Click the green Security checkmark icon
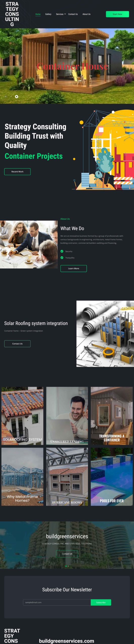This screenshot has width=134, height=644. [x=62, y=251]
